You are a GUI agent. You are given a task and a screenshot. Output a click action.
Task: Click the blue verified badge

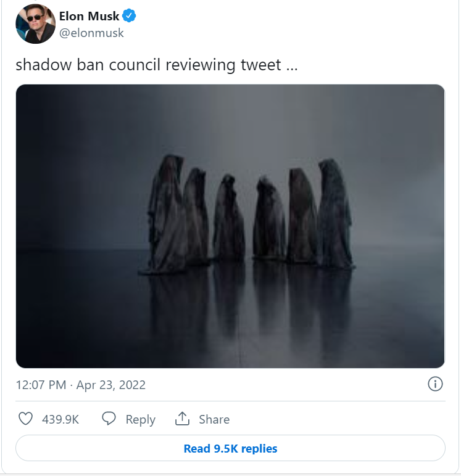pos(129,16)
